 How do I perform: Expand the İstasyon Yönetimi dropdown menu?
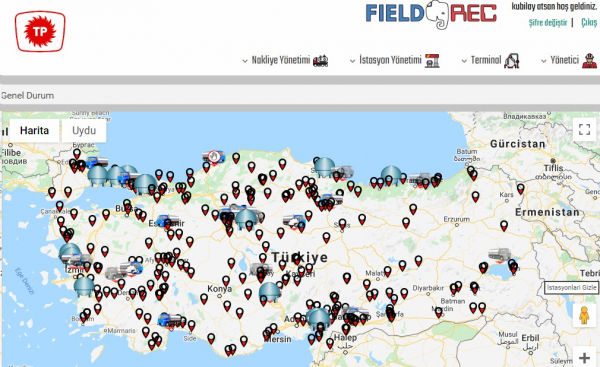[x=390, y=60]
